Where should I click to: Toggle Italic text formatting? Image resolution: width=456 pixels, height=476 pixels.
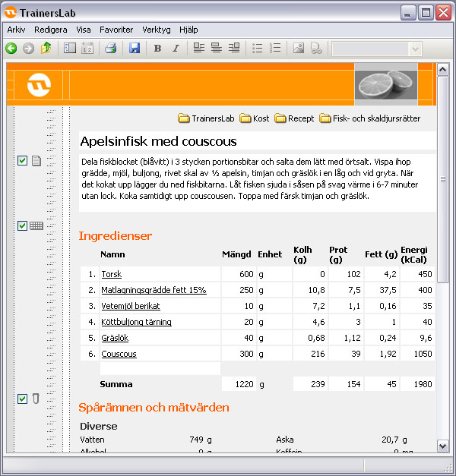point(176,49)
